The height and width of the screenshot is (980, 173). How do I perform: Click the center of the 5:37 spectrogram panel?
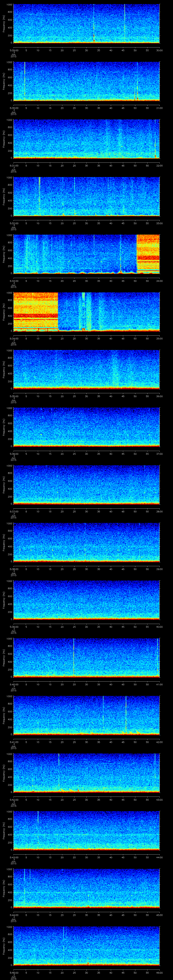86,484
